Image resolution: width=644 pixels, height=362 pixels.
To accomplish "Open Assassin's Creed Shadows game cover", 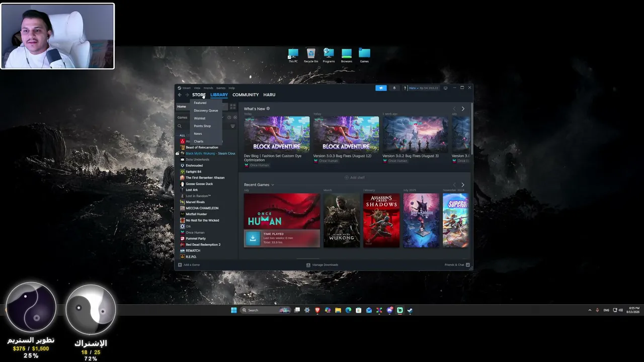I will [381, 221].
